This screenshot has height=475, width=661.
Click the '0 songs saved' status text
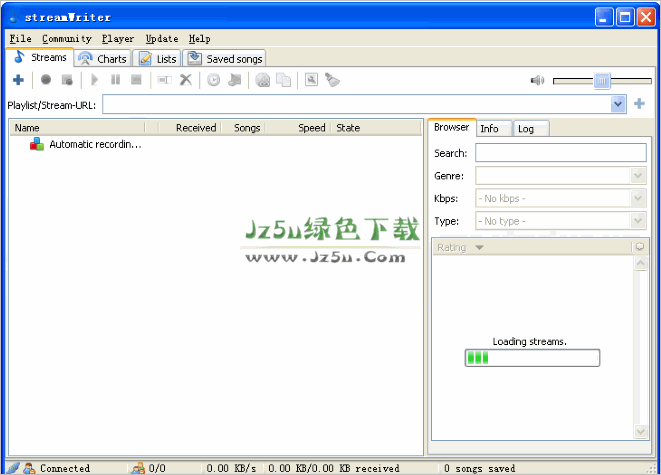(x=479, y=468)
